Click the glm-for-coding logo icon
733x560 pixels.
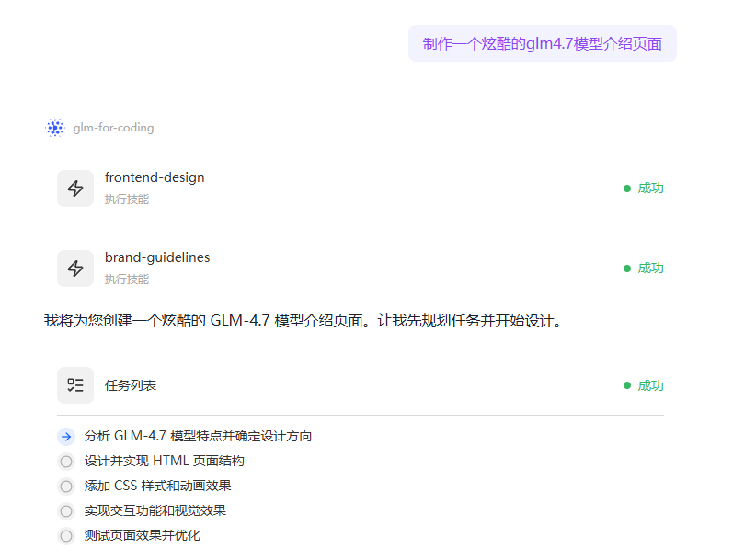click(55, 128)
